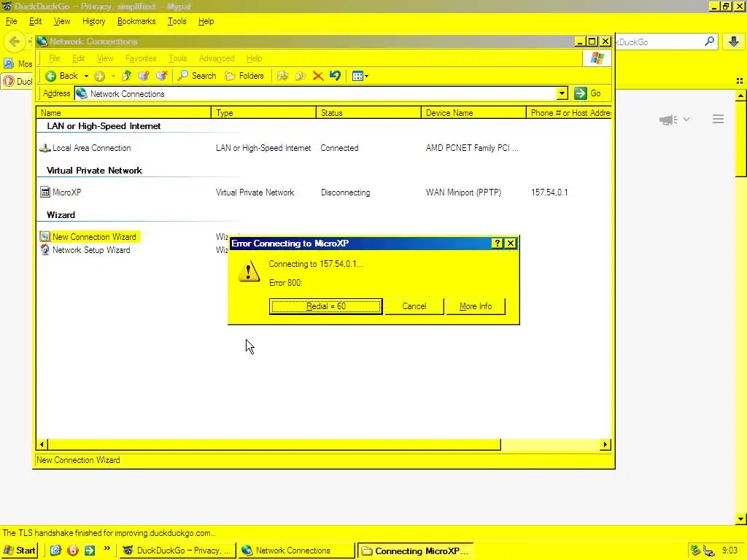Click the left arrow of horizontal scrollbar
Screen dimensions: 747x560
click(42, 444)
